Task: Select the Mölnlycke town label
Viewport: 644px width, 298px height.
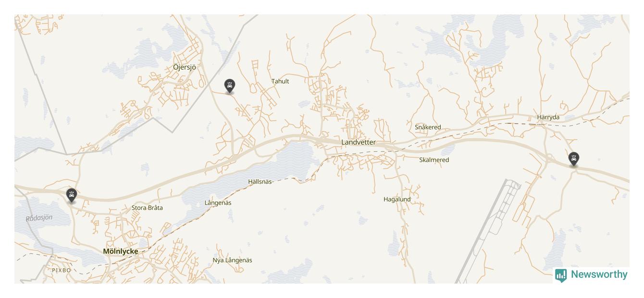Action: 121,251
